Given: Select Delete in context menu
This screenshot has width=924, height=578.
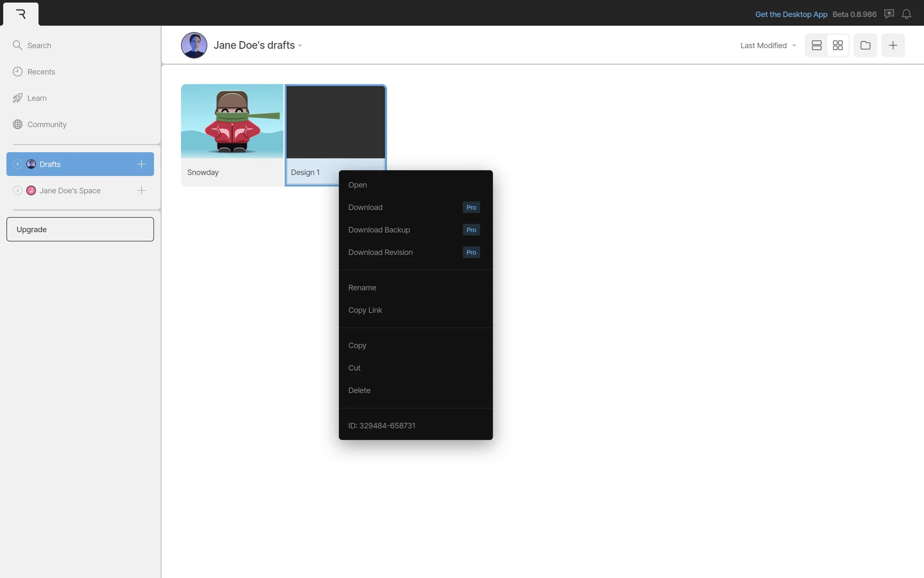Looking at the screenshot, I should point(359,390).
